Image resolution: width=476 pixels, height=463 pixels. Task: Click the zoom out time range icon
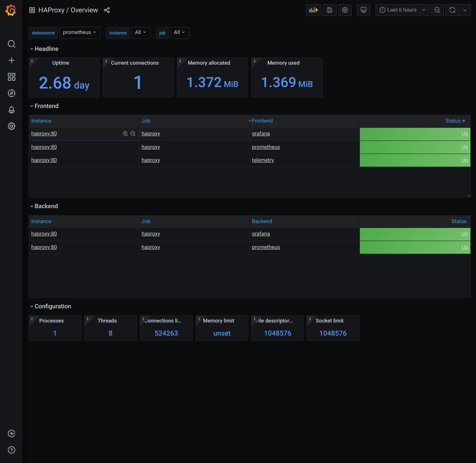coord(437,10)
